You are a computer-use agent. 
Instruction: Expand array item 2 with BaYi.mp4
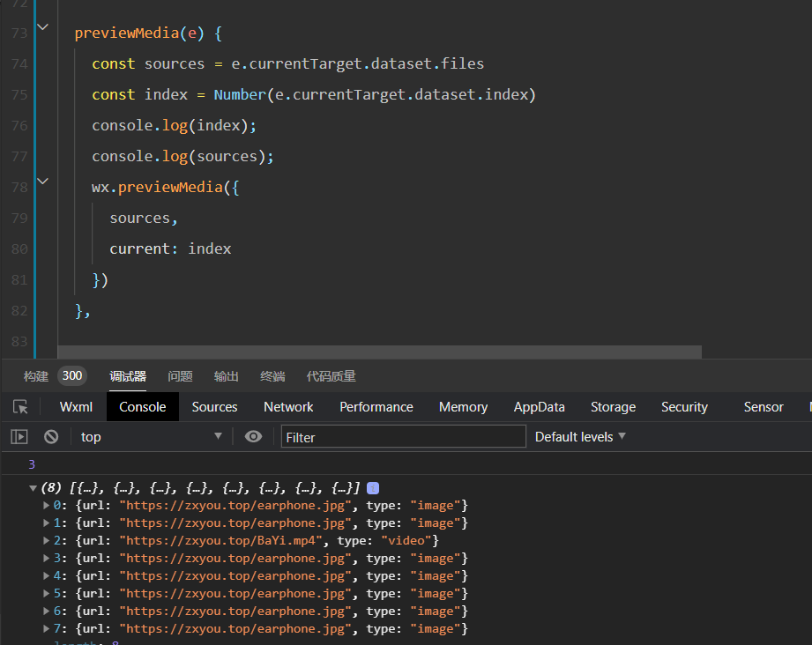[46, 540]
